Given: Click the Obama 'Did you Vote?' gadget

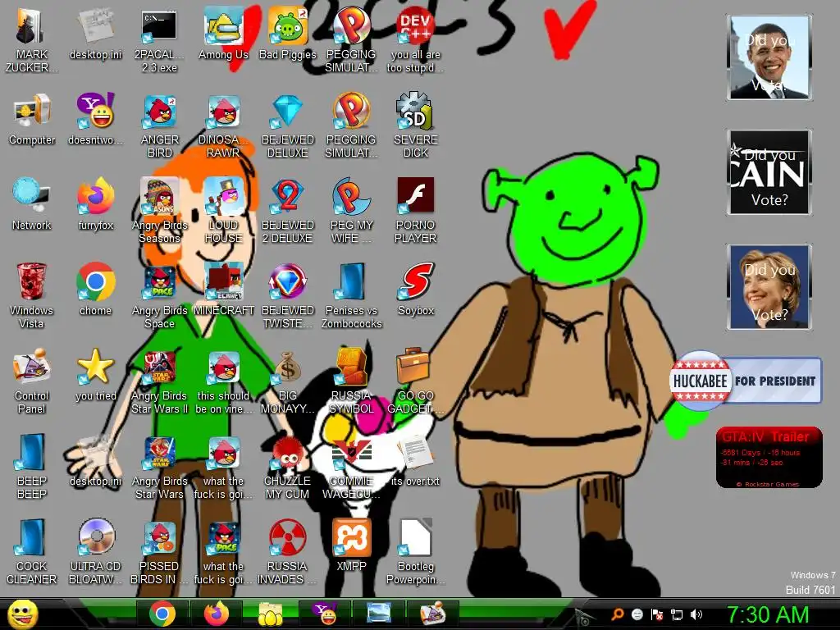Looking at the screenshot, I should click(769, 57).
